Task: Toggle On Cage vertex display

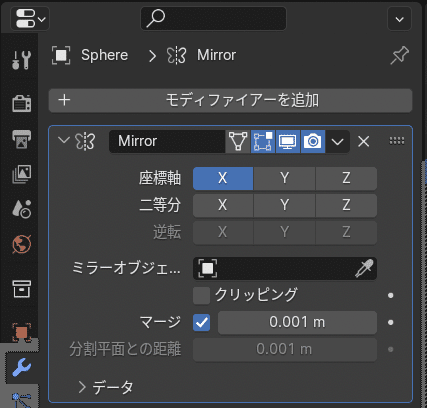Action: click(238, 141)
